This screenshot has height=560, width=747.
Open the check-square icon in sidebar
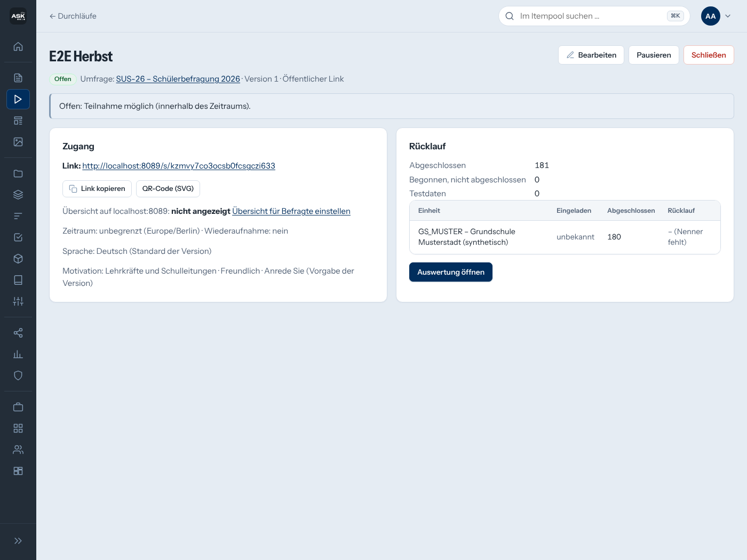pyautogui.click(x=18, y=237)
